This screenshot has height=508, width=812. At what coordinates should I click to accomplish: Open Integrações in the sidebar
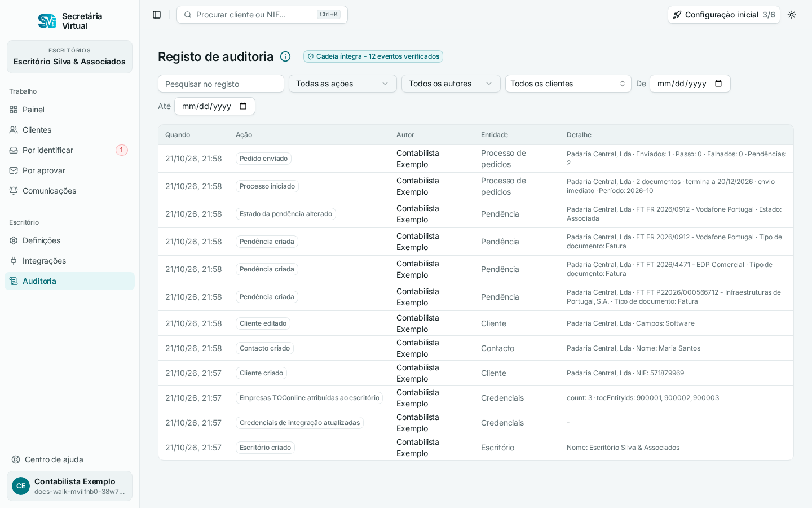point(69,261)
